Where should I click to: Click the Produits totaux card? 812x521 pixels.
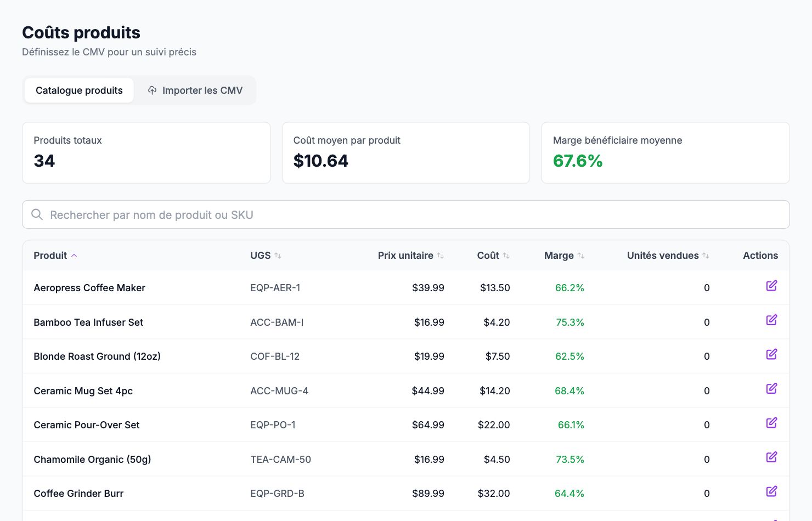pos(146,152)
